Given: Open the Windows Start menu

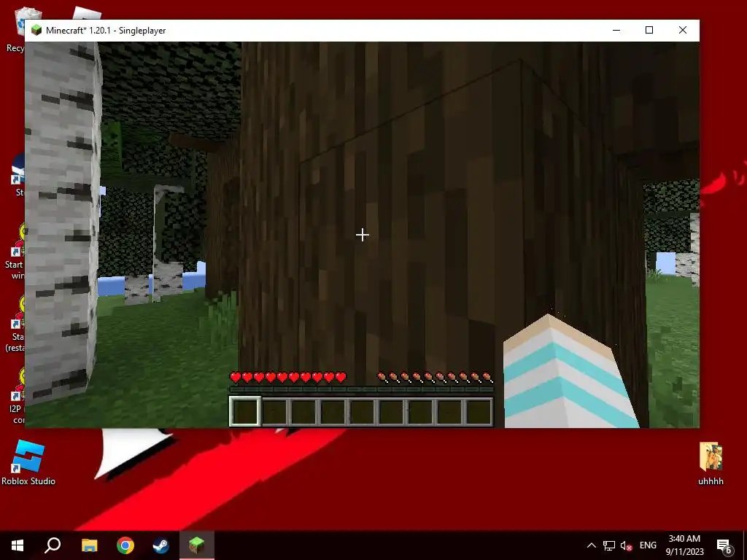Looking at the screenshot, I should [x=18, y=545].
